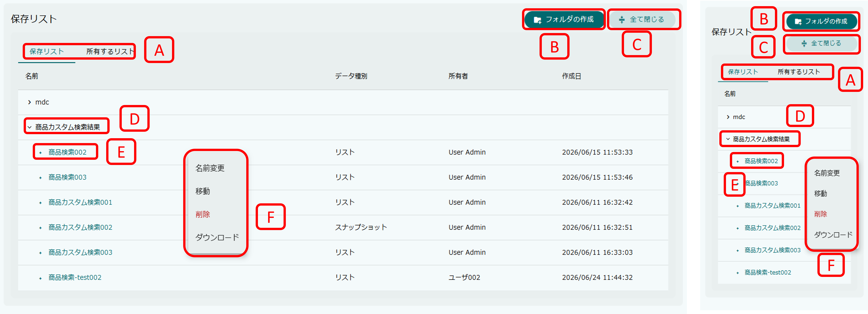
Task: Open 商品検索-test002 in wide view
Action: 75,277
